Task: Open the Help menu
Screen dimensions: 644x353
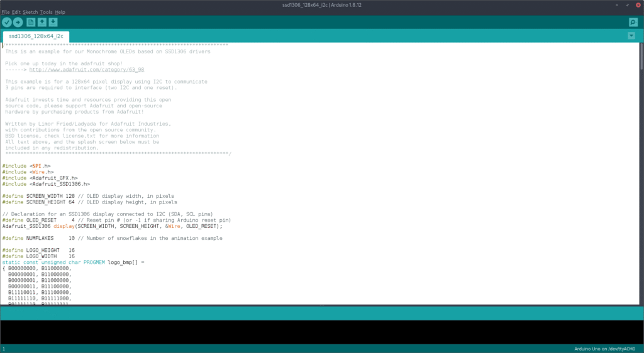Action: 60,12
